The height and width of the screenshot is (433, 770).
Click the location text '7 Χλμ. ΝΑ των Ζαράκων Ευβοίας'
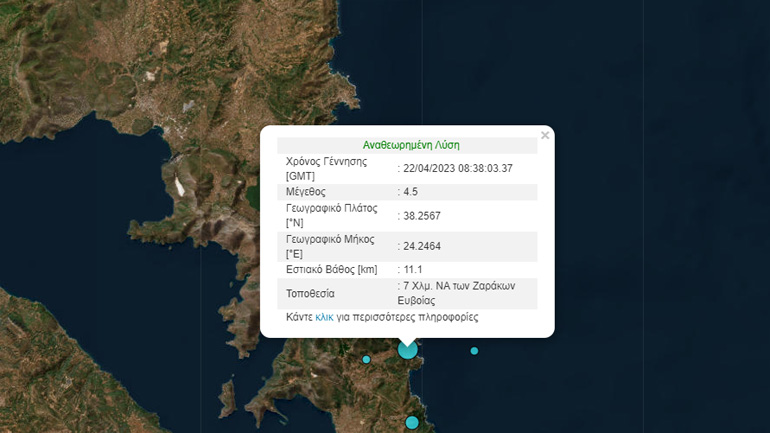(x=458, y=293)
